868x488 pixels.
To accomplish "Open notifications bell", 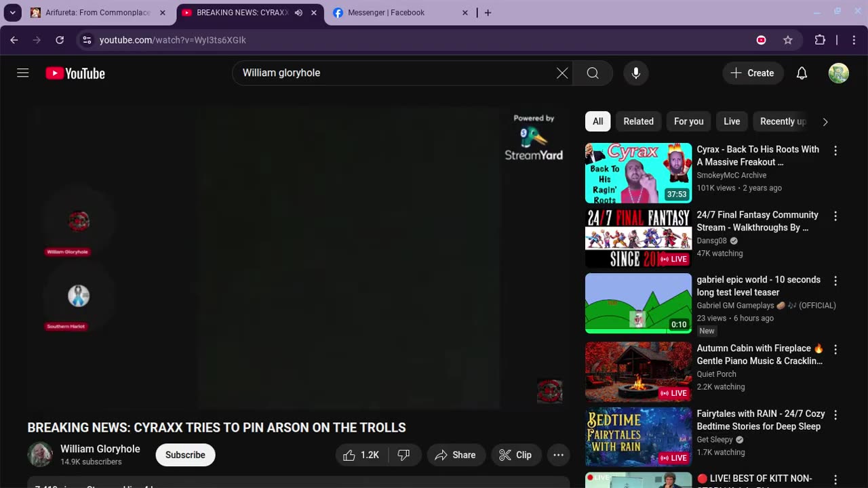I will click(802, 73).
